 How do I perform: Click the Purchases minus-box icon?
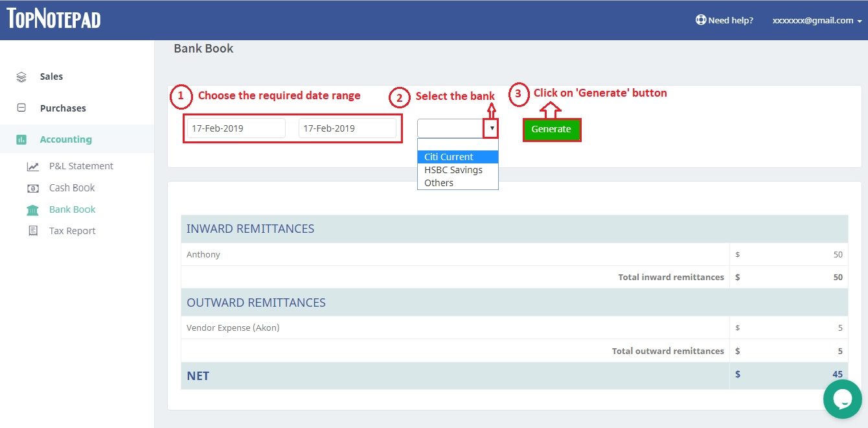[x=21, y=108]
